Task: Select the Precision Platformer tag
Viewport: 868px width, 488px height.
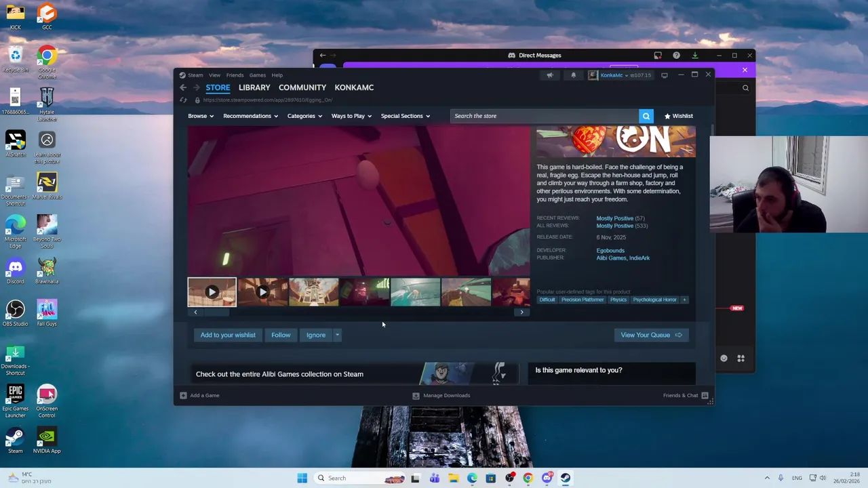Action: click(583, 300)
